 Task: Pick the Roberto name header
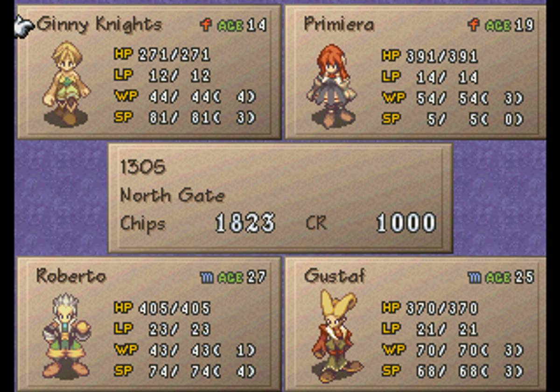click(x=71, y=276)
